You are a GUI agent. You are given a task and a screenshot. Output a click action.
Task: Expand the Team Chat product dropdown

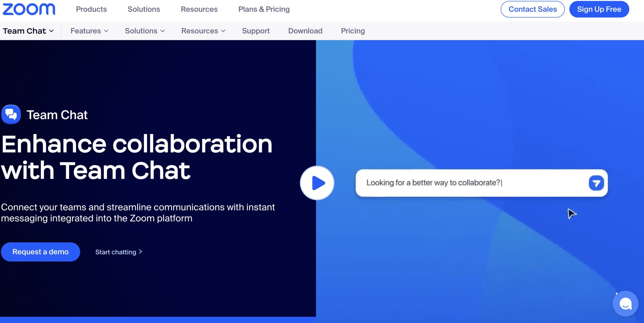tap(28, 31)
